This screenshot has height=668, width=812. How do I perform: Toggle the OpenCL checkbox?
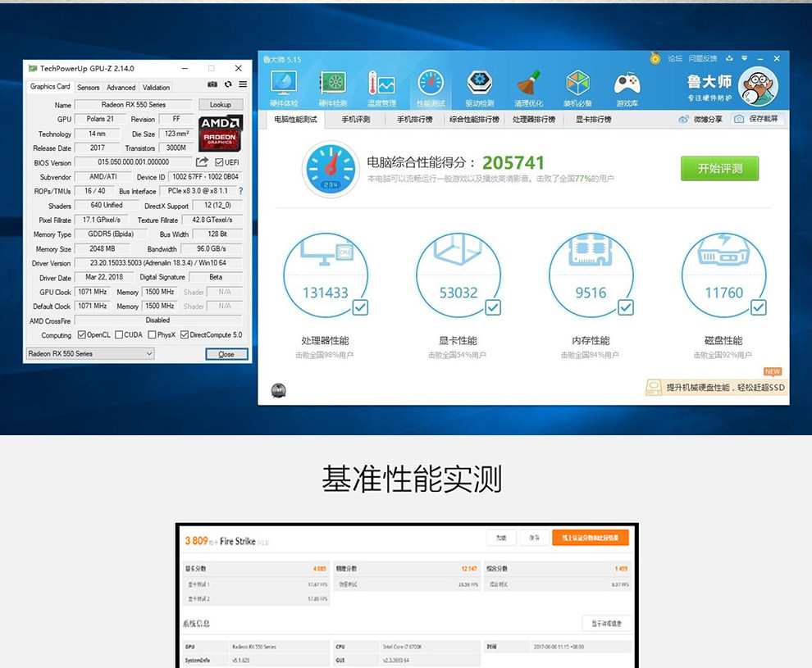(81, 334)
